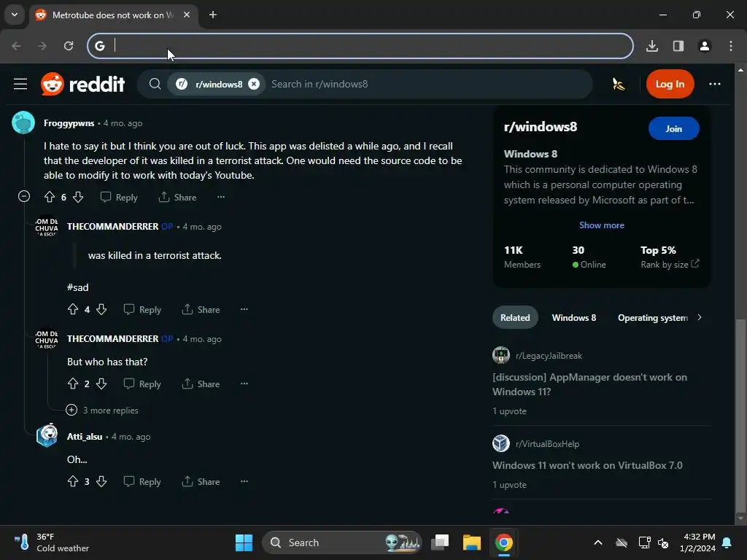Open the weather widget showing 36°F

click(x=52, y=542)
